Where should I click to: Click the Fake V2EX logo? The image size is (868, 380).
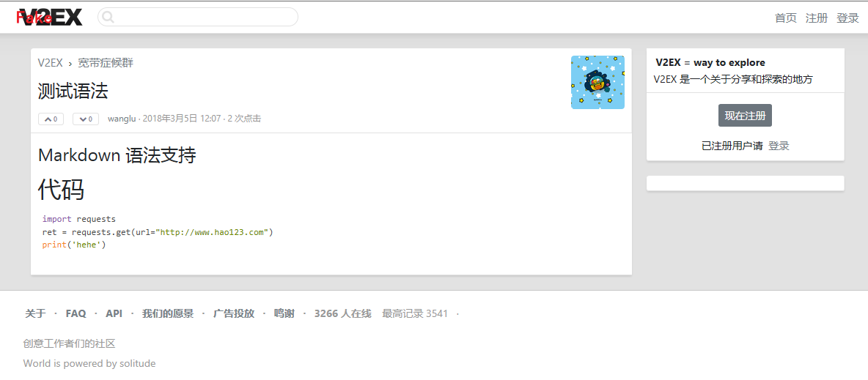(x=49, y=18)
